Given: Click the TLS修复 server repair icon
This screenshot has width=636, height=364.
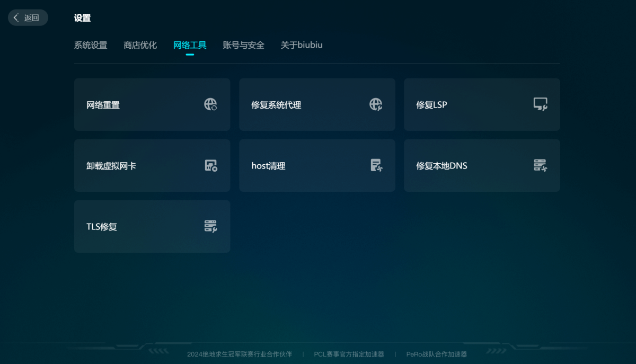Looking at the screenshot, I should 210,226.
